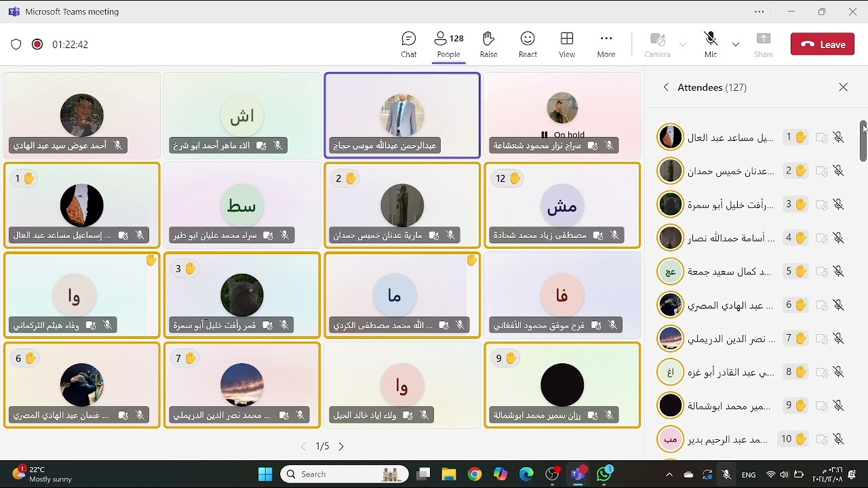The height and width of the screenshot is (488, 868).
Task: Open WhatsApp from the taskbar
Action: (x=604, y=474)
